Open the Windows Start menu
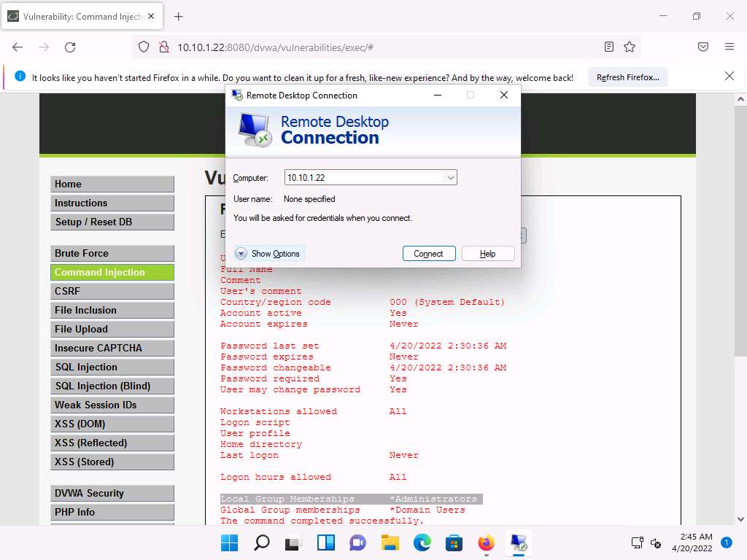The height and width of the screenshot is (560, 747). 229,542
